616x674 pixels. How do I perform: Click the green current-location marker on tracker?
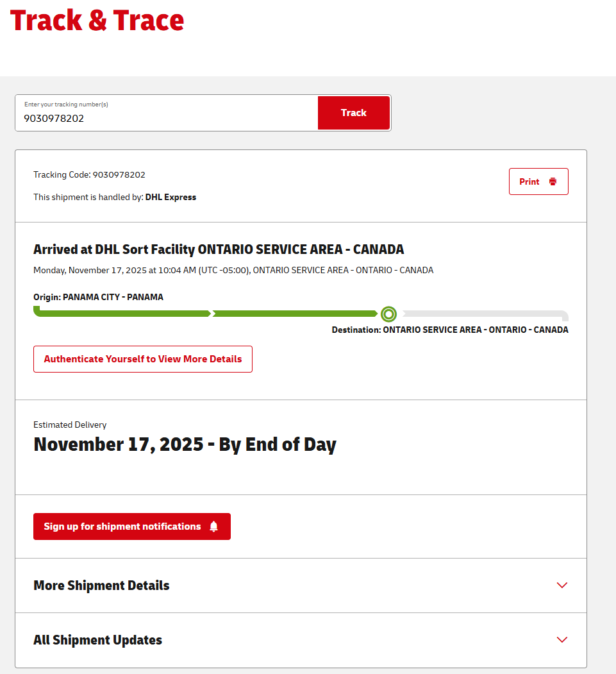tap(388, 314)
